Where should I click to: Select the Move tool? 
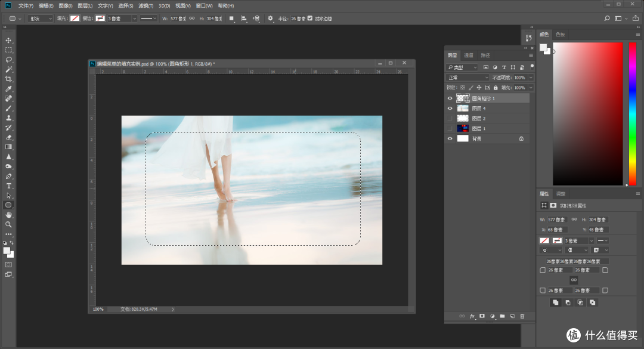8,41
